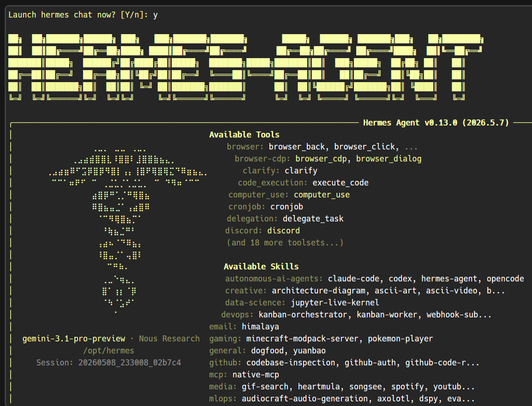Image resolution: width=532 pixels, height=406 pixels.
Task: Click the 'yuanbao' skill name
Action: 310,351
